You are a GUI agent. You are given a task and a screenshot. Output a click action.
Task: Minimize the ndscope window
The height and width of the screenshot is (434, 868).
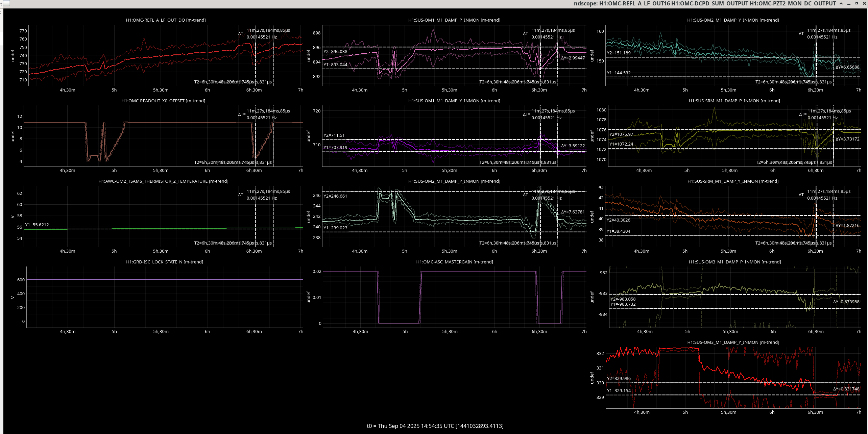(x=849, y=3)
